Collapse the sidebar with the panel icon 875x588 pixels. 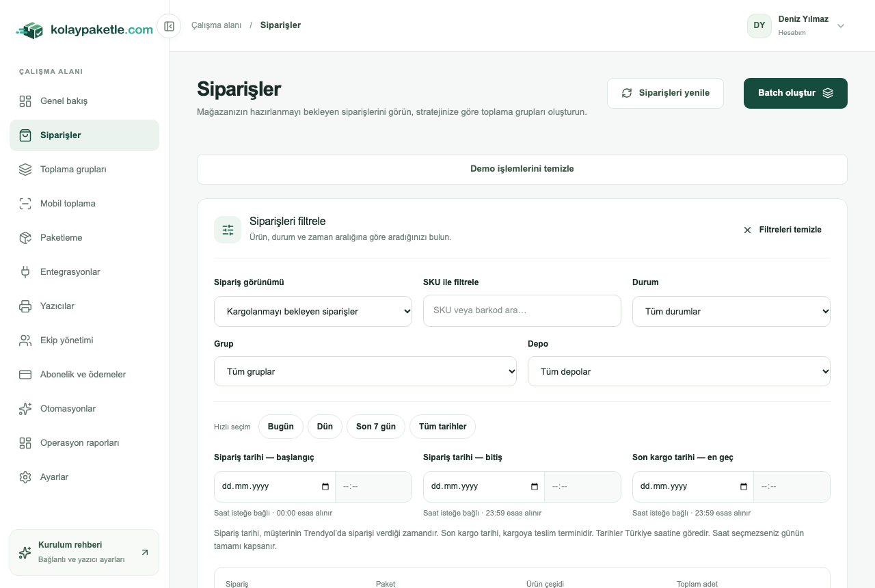[169, 26]
